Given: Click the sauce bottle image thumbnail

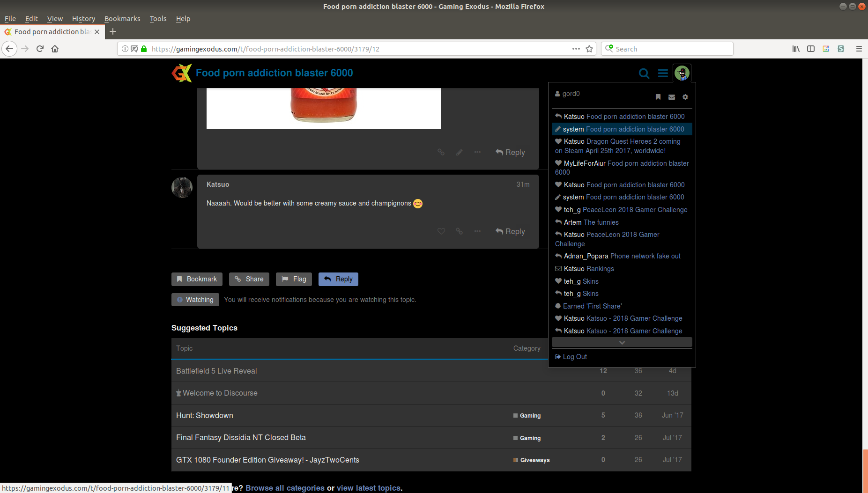Looking at the screenshot, I should (x=324, y=108).
